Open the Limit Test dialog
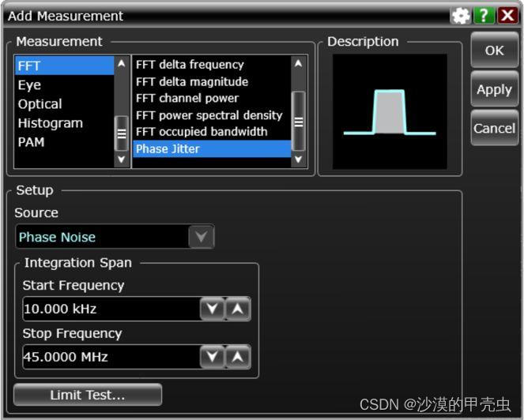The image size is (524, 420). click(88, 395)
